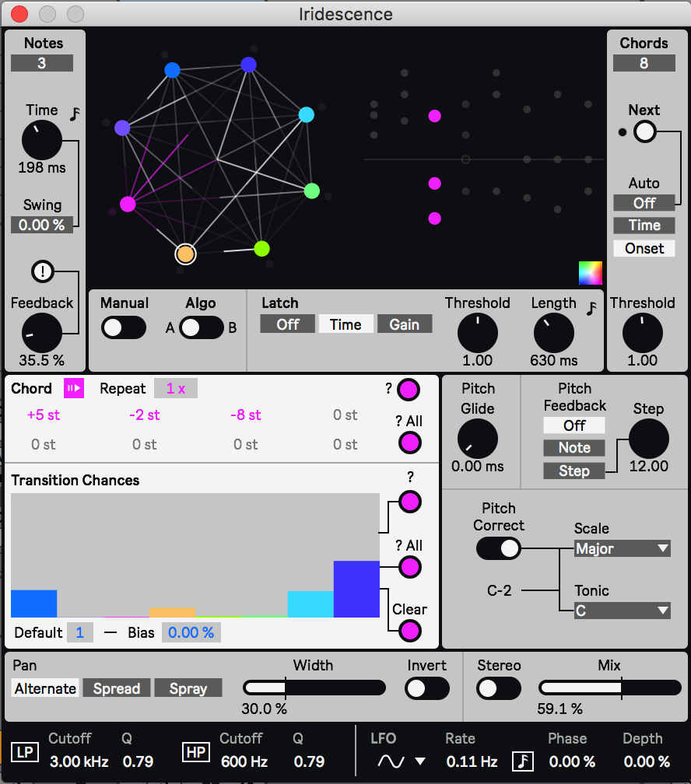This screenshot has height=784, width=691.
Task: Click the LP low-pass filter icon
Action: coord(23,752)
